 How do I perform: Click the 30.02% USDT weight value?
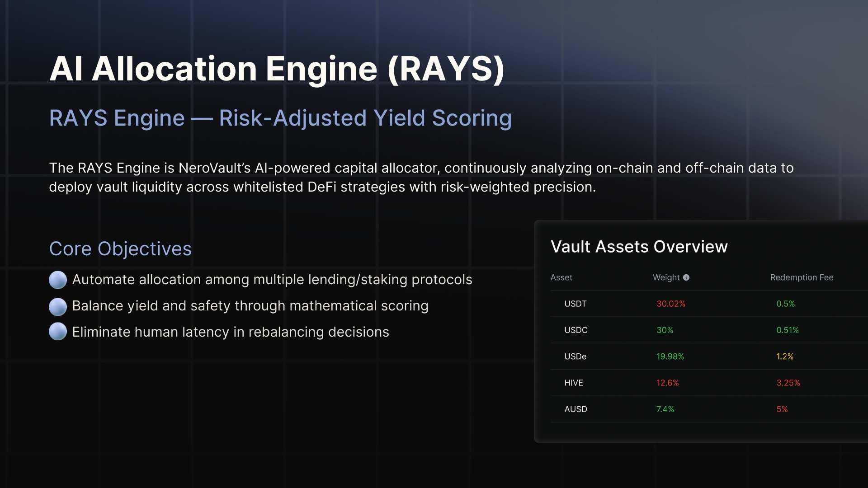coord(670,304)
